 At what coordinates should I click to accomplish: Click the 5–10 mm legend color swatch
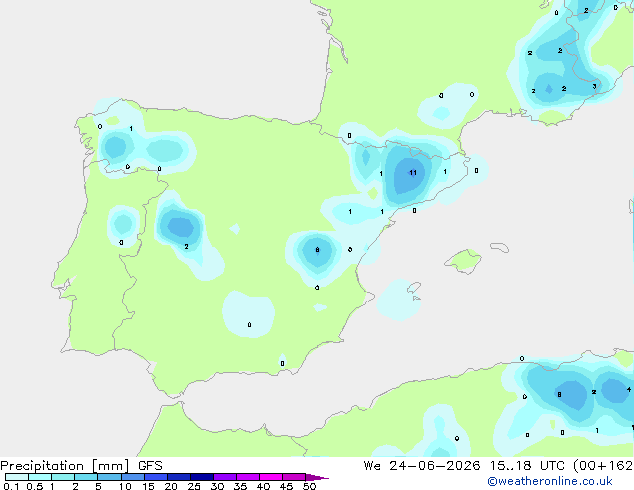pyautogui.click(x=109, y=477)
